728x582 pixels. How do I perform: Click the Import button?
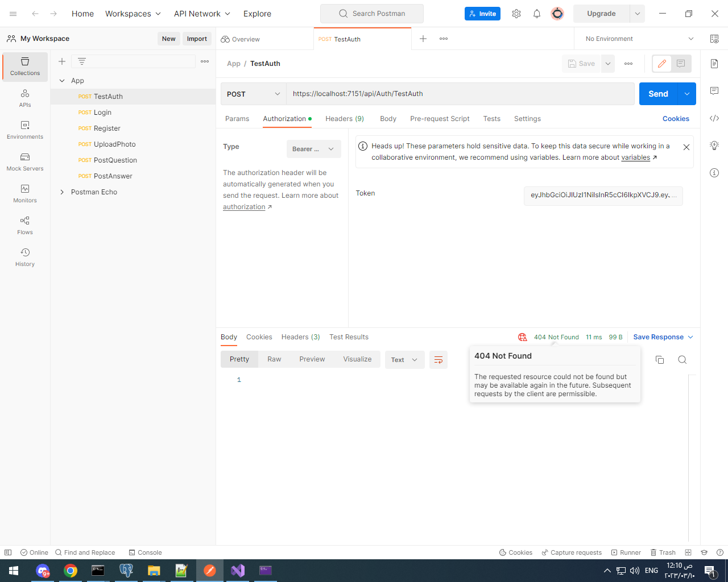click(197, 39)
